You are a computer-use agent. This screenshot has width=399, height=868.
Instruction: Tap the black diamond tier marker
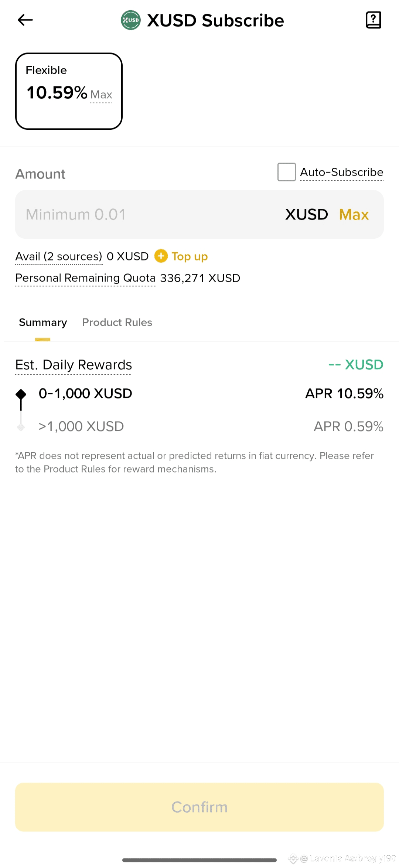pyautogui.click(x=21, y=394)
